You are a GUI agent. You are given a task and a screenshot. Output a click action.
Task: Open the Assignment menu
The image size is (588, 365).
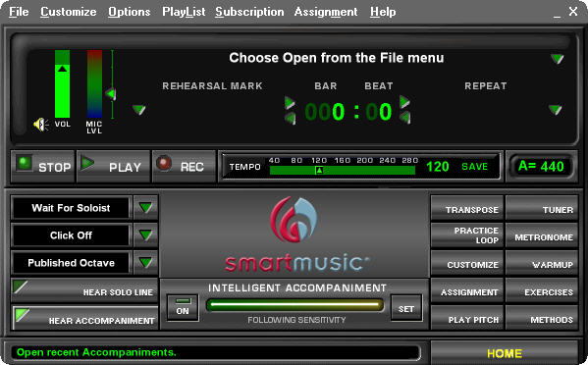tap(326, 12)
